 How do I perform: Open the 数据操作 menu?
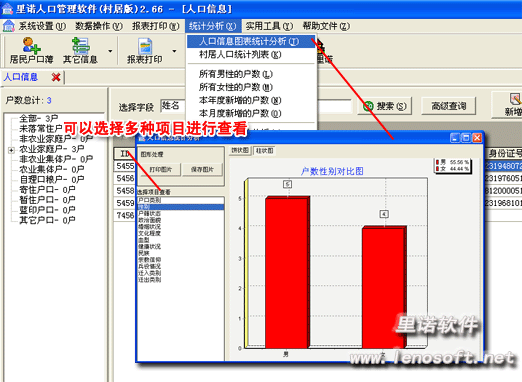(x=99, y=26)
